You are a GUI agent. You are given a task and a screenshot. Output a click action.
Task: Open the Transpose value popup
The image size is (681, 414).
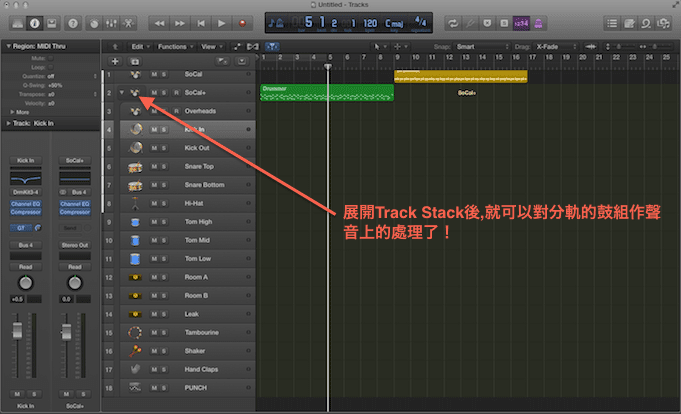tap(72, 94)
